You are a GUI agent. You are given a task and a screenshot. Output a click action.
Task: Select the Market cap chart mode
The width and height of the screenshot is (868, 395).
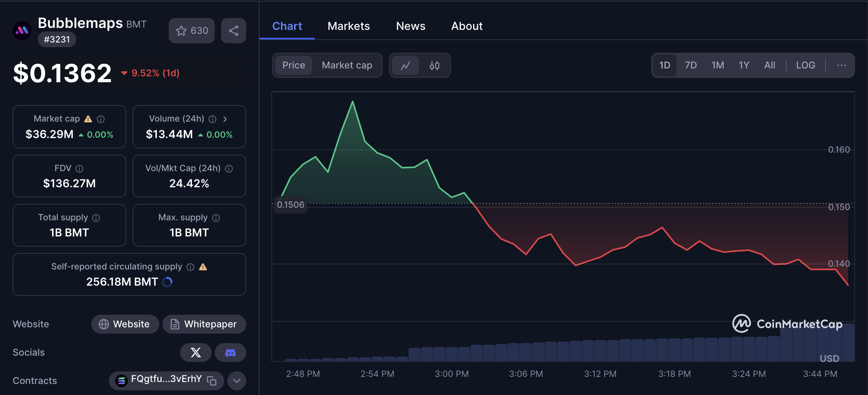347,65
